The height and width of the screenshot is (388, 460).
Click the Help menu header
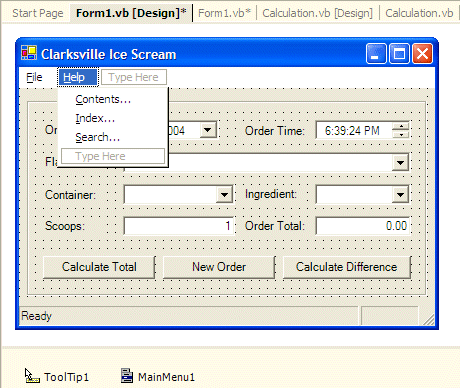click(78, 77)
